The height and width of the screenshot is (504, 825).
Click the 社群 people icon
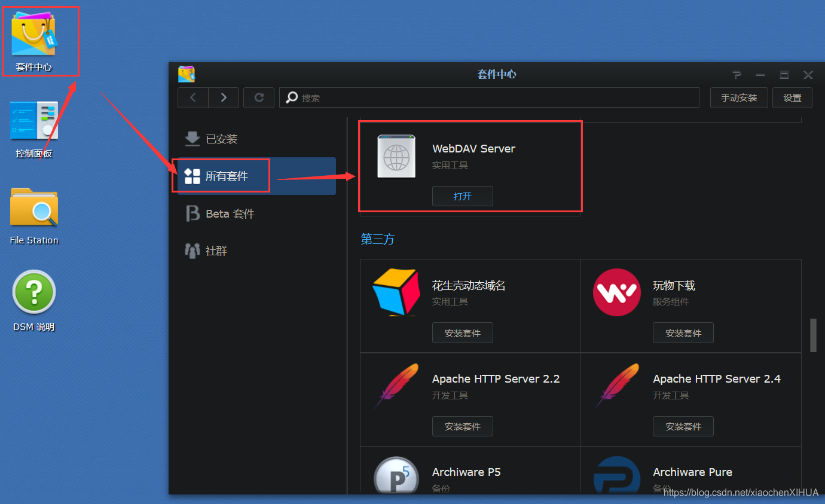192,251
